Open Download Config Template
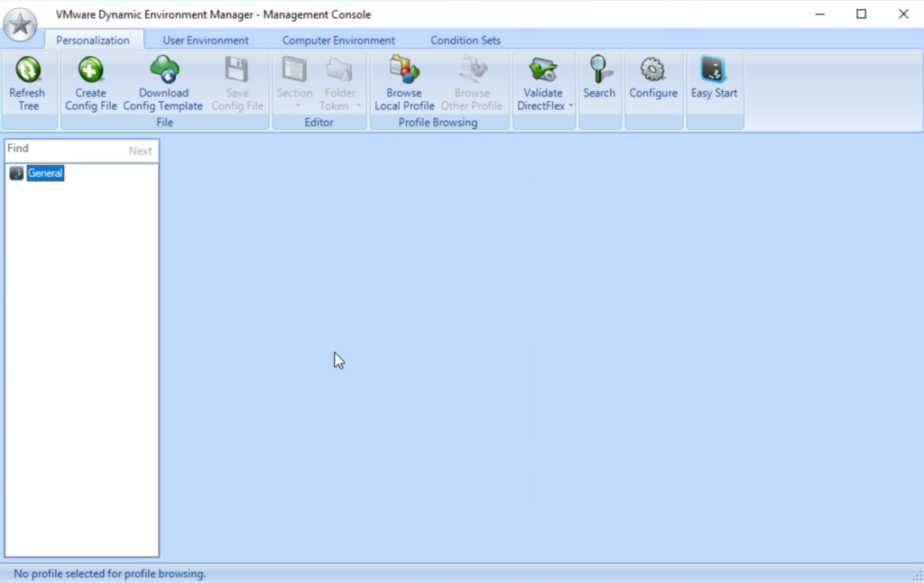 pyautogui.click(x=163, y=70)
